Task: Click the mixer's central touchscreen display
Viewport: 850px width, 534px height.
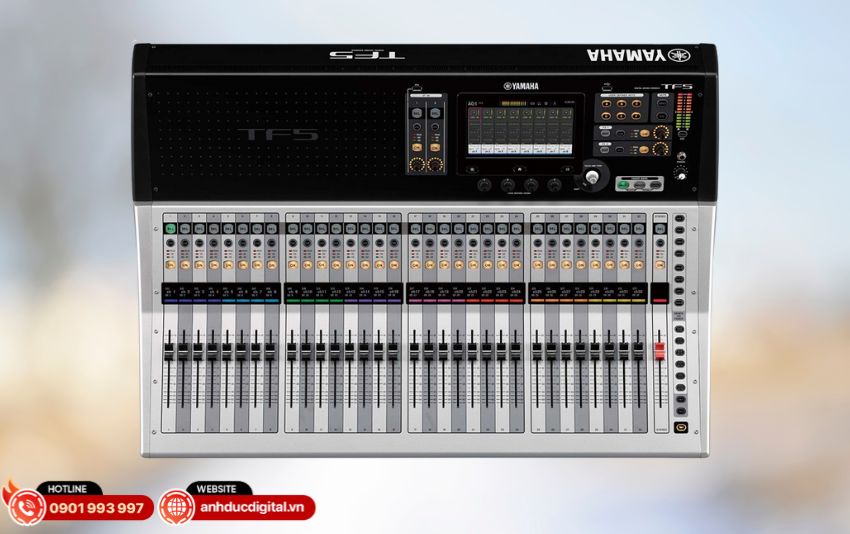Action: 520,131
